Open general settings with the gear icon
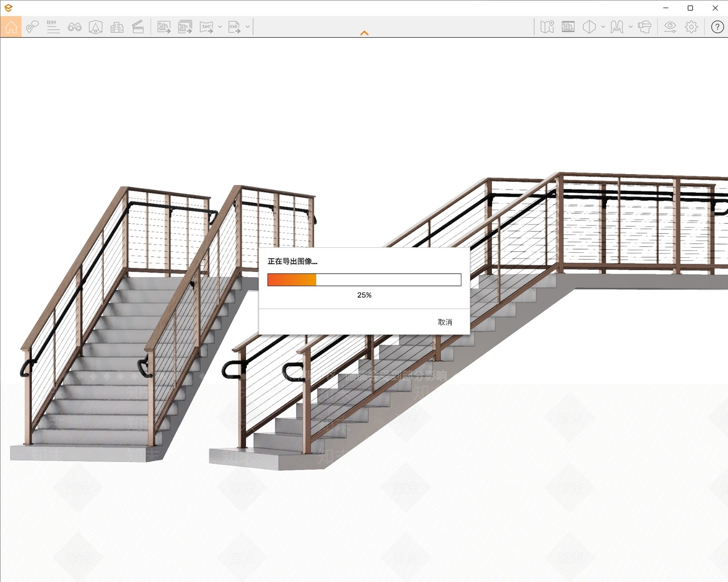Screen dimensions: 728x582 coord(691,27)
